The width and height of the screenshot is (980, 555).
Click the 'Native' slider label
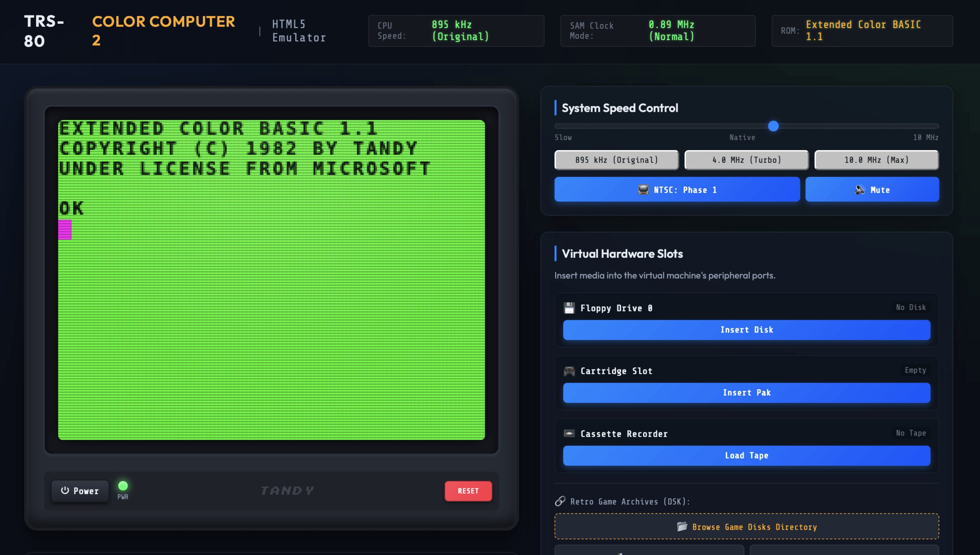[x=742, y=138]
